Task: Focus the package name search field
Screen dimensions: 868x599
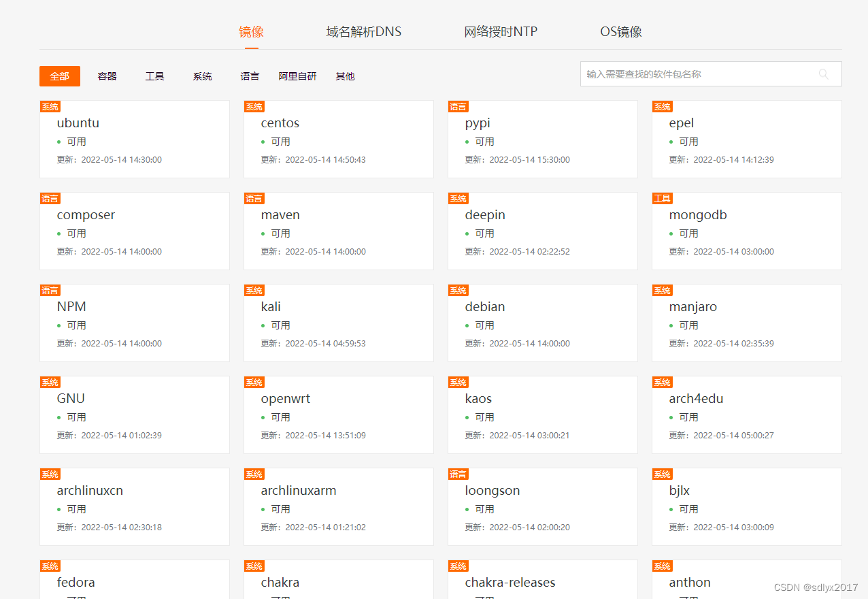Action: point(711,74)
